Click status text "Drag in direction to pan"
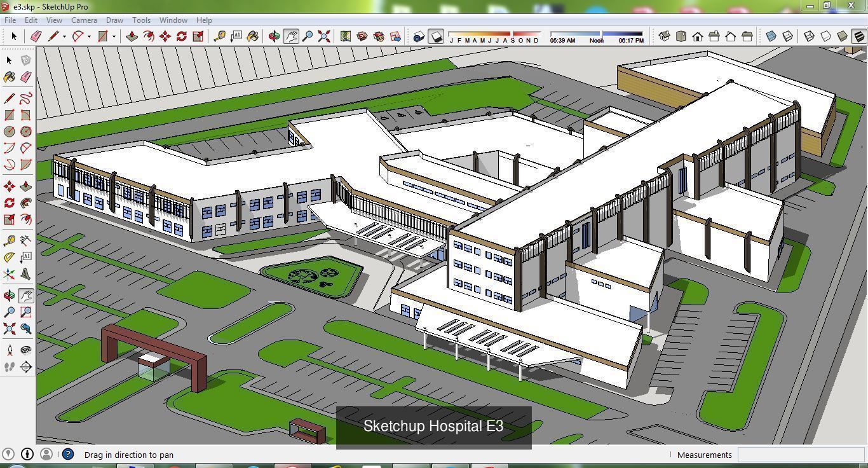The image size is (868, 468). click(x=129, y=455)
